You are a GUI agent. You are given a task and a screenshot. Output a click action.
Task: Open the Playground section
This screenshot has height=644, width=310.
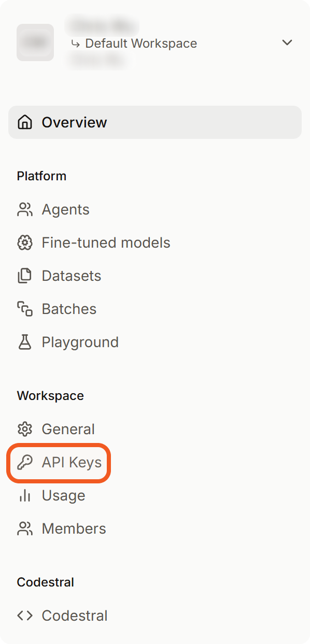pos(80,342)
